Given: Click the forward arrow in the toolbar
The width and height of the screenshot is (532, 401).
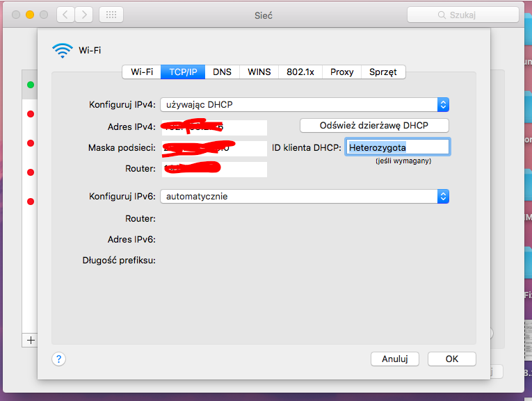Looking at the screenshot, I should (x=84, y=15).
